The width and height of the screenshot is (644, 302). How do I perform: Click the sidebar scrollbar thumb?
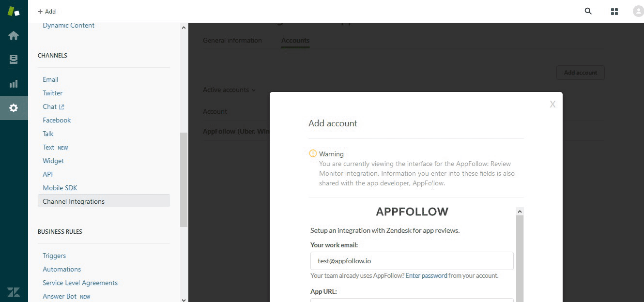(x=184, y=180)
